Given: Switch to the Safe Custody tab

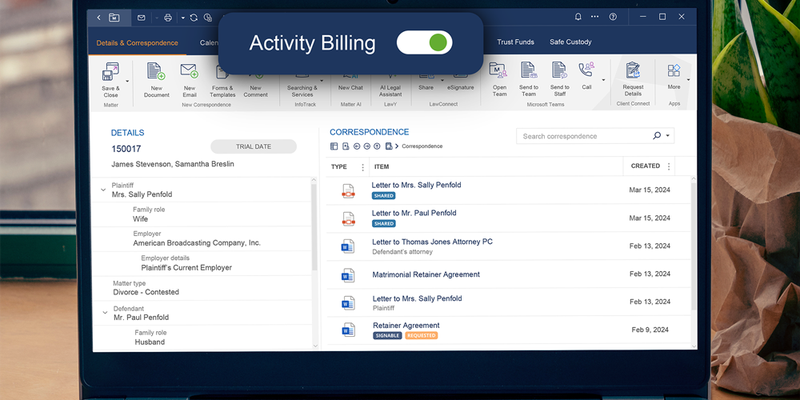Looking at the screenshot, I should [570, 42].
